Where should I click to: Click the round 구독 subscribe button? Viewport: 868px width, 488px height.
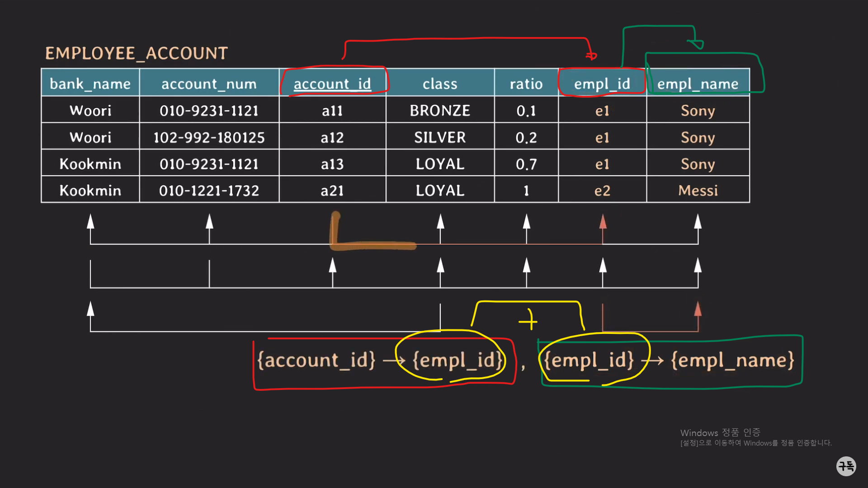click(x=846, y=466)
